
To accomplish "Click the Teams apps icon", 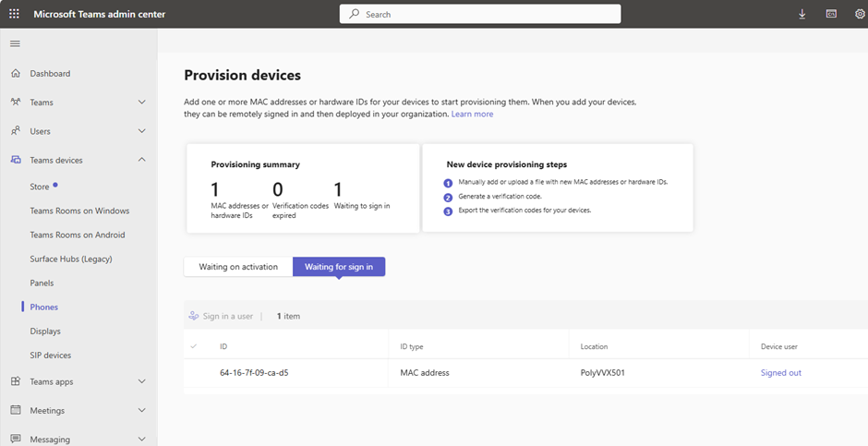I will click(16, 381).
